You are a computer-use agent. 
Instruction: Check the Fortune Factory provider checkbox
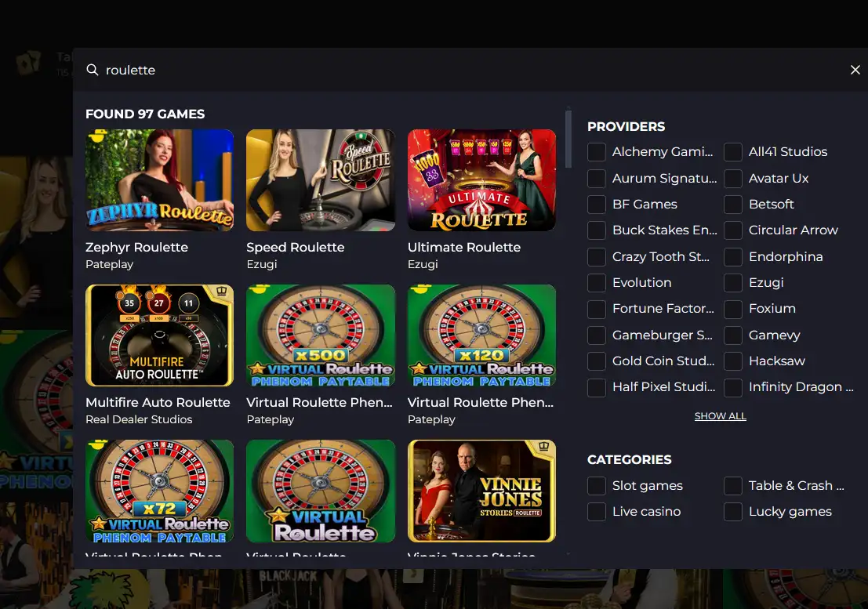pyautogui.click(x=596, y=309)
